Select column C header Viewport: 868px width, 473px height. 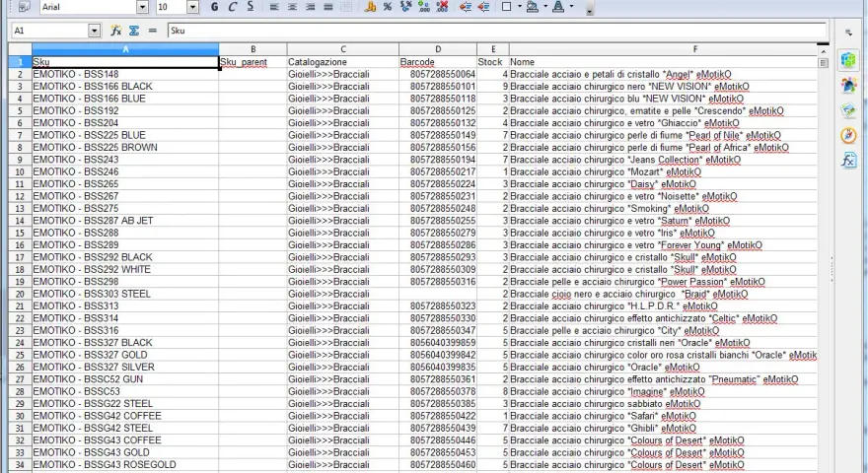pyautogui.click(x=342, y=49)
